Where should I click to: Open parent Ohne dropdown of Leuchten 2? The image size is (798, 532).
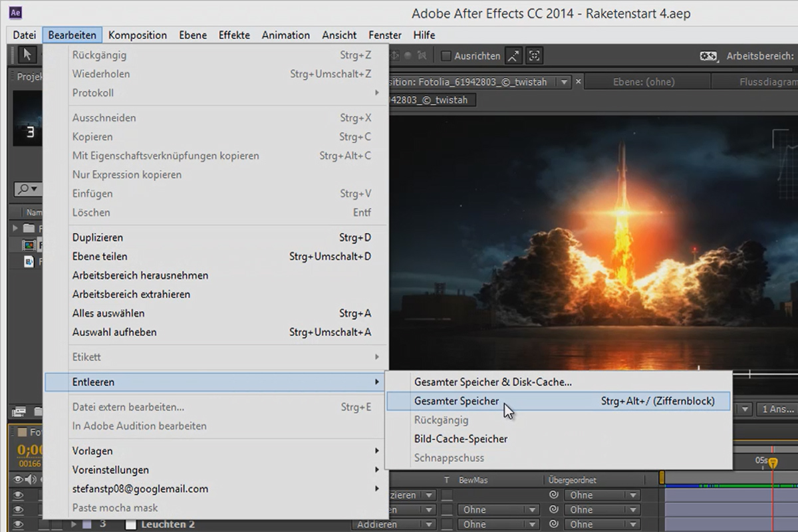point(602,525)
